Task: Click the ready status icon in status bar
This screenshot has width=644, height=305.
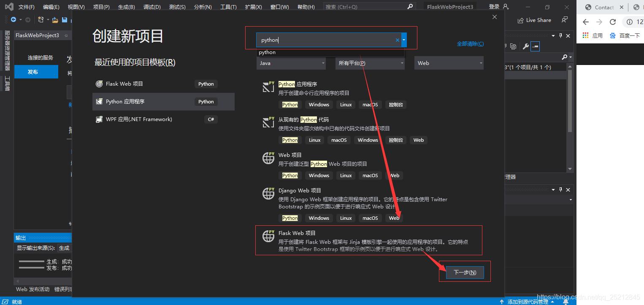Action: [x=5, y=302]
